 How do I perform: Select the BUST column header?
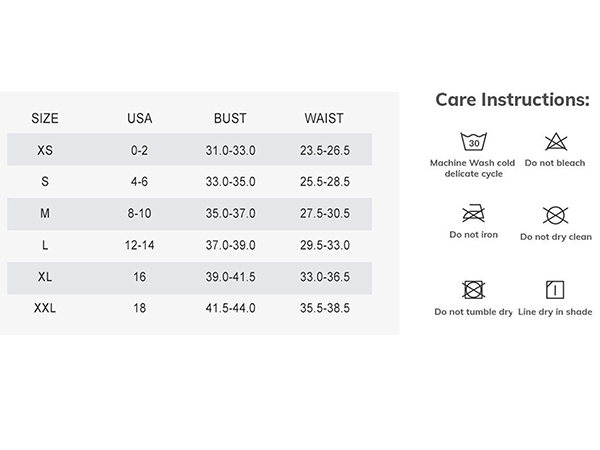230,118
